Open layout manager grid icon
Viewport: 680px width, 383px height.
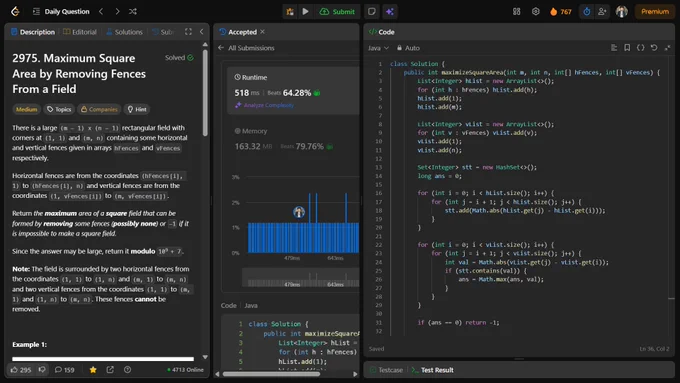(517, 12)
